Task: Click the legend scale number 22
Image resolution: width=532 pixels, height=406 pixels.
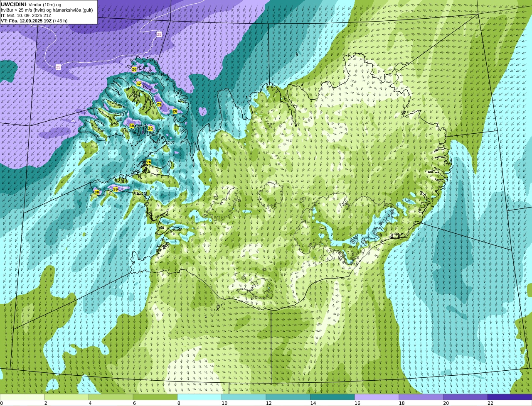Action: pos(490,403)
